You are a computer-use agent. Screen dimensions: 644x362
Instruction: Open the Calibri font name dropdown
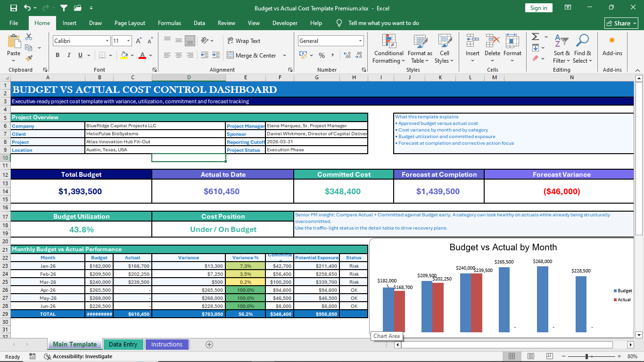(107, 41)
